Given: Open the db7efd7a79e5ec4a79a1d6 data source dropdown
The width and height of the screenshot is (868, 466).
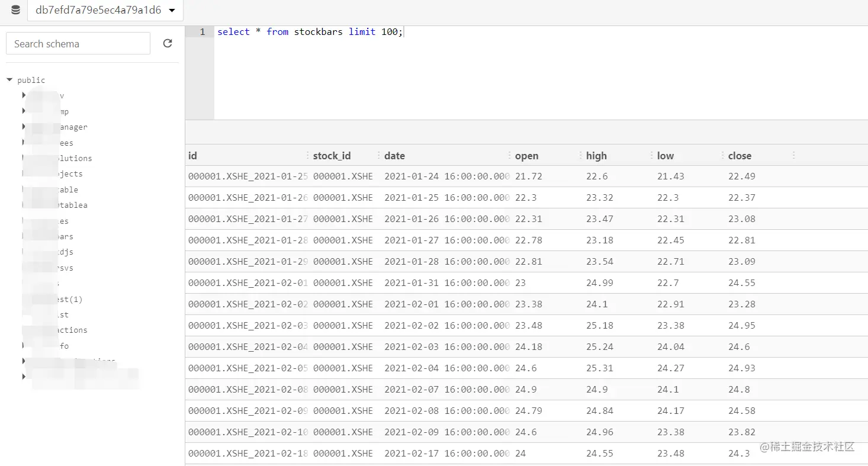Looking at the screenshot, I should click(x=105, y=10).
